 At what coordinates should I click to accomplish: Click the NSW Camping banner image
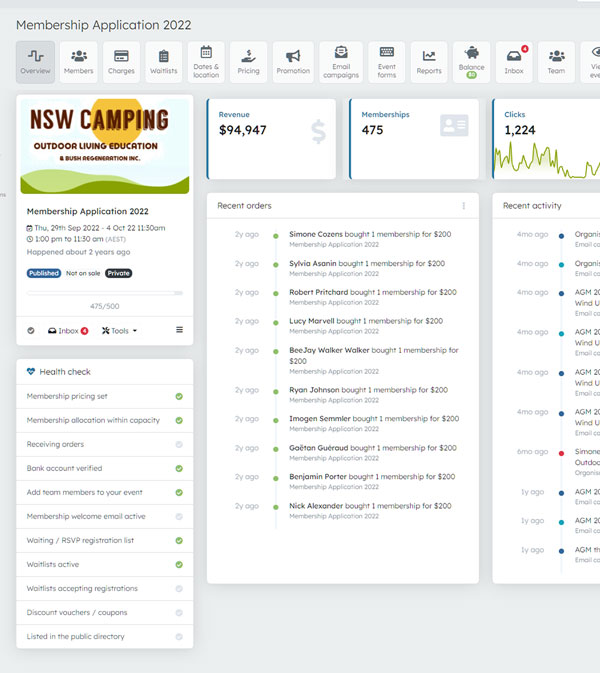coord(105,146)
